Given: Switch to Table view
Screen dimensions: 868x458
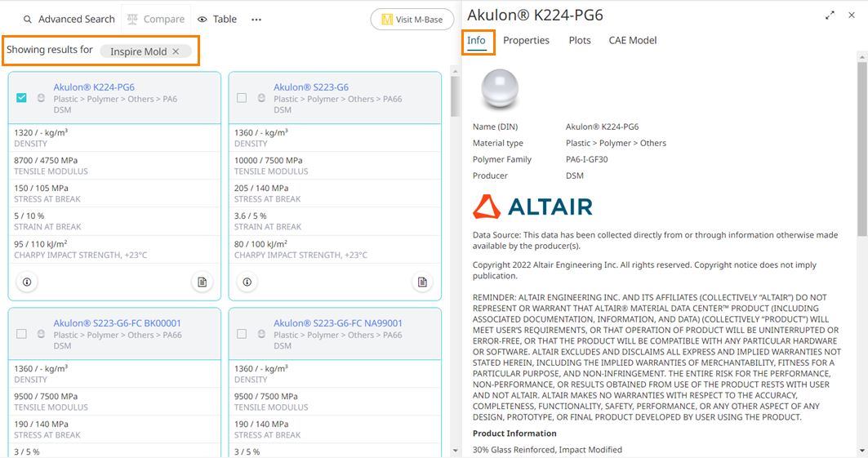Looking at the screenshot, I should tap(218, 19).
